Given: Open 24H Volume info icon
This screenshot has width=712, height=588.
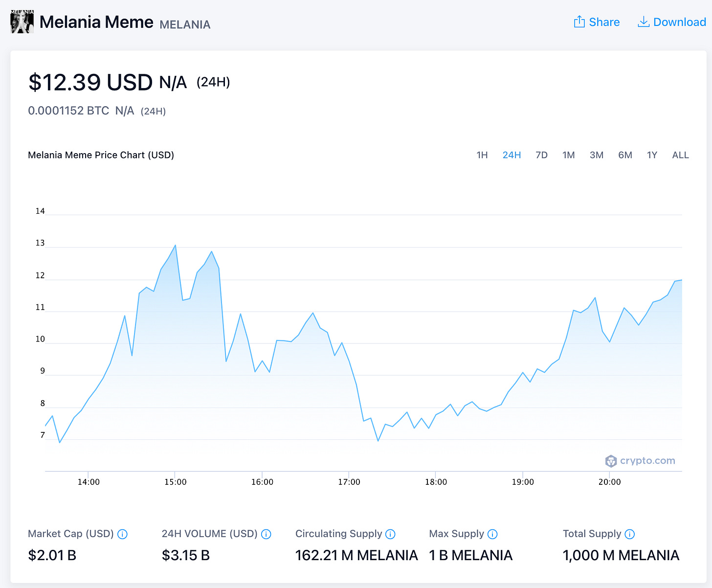Looking at the screenshot, I should (266, 534).
